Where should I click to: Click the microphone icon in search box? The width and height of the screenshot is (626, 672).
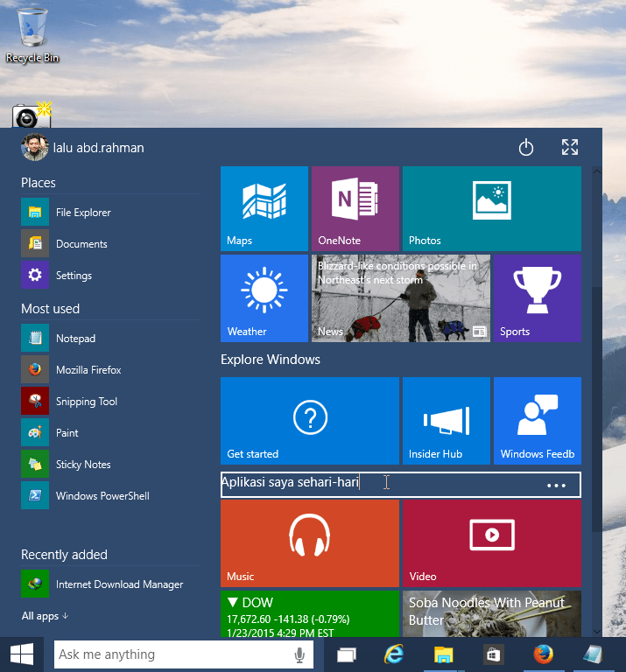[299, 654]
